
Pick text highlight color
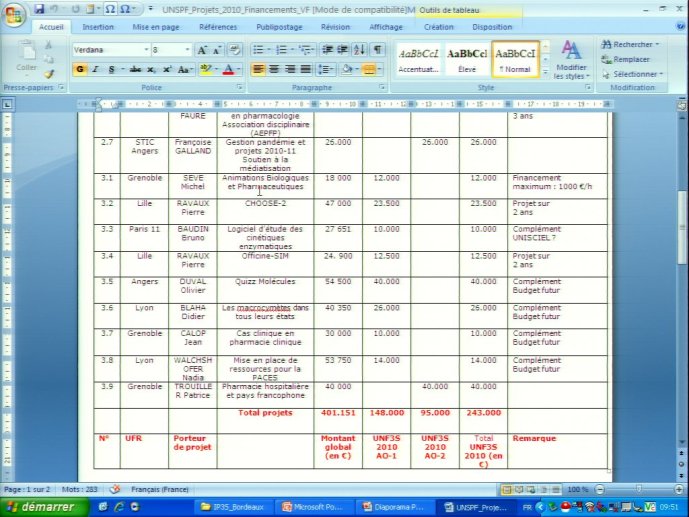(x=205, y=69)
